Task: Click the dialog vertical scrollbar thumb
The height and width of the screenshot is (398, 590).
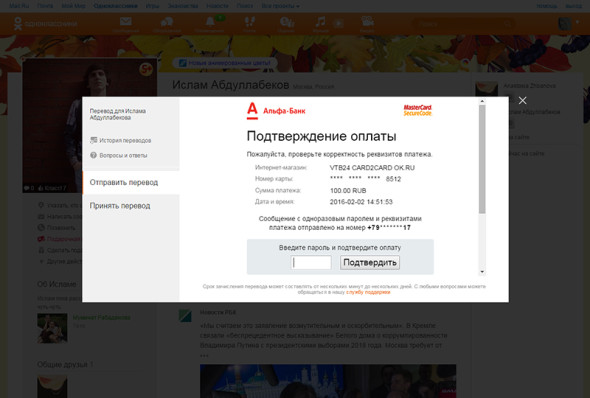Action: click(x=482, y=159)
